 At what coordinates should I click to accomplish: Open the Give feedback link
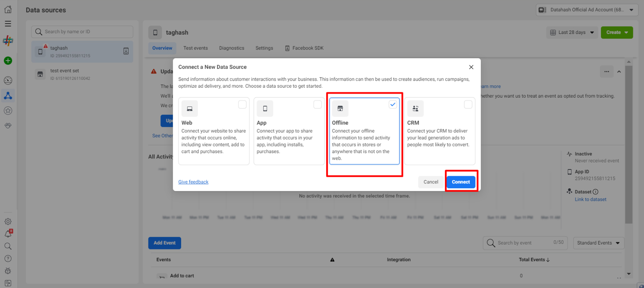[x=193, y=182]
